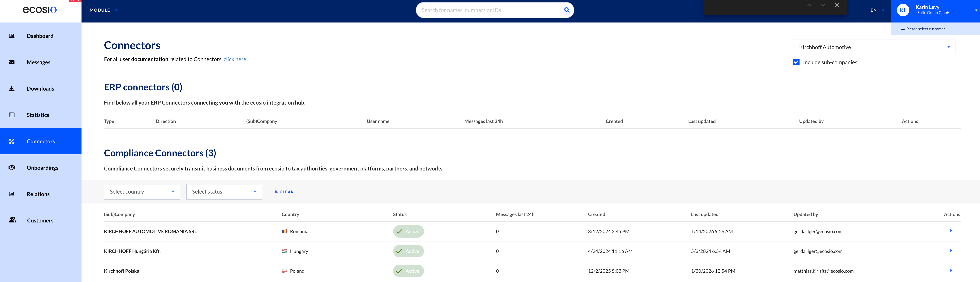Click the Customers people icon

pyautogui.click(x=13, y=220)
